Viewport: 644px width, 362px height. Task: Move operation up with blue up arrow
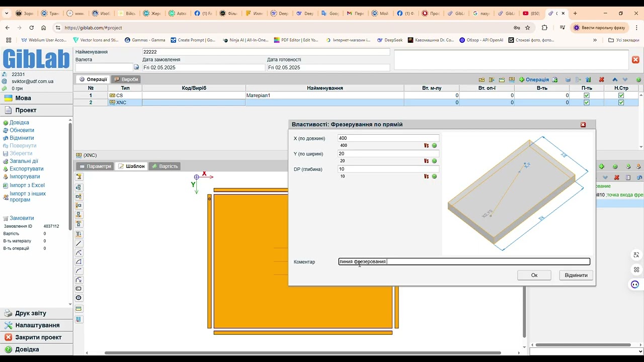coord(615,79)
